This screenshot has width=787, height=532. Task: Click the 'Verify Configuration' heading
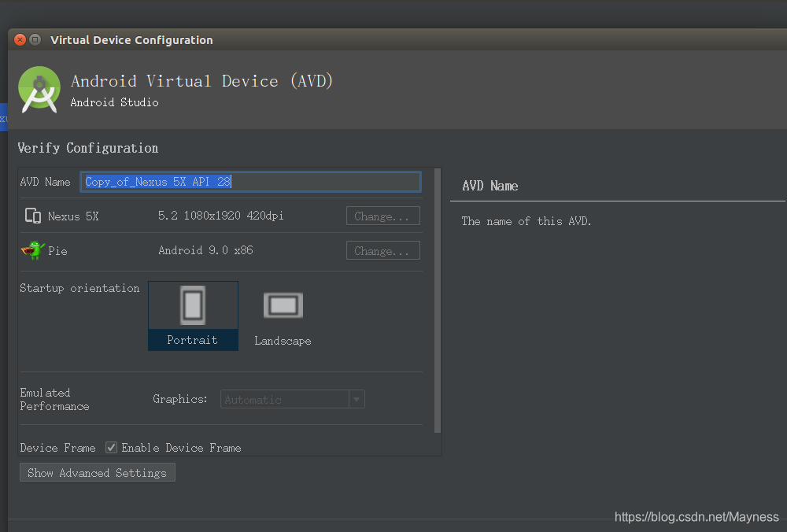tap(88, 148)
